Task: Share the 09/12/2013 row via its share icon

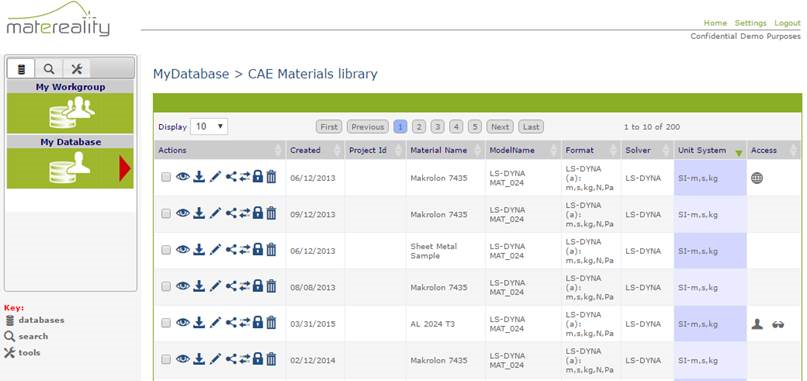Action: tap(231, 214)
